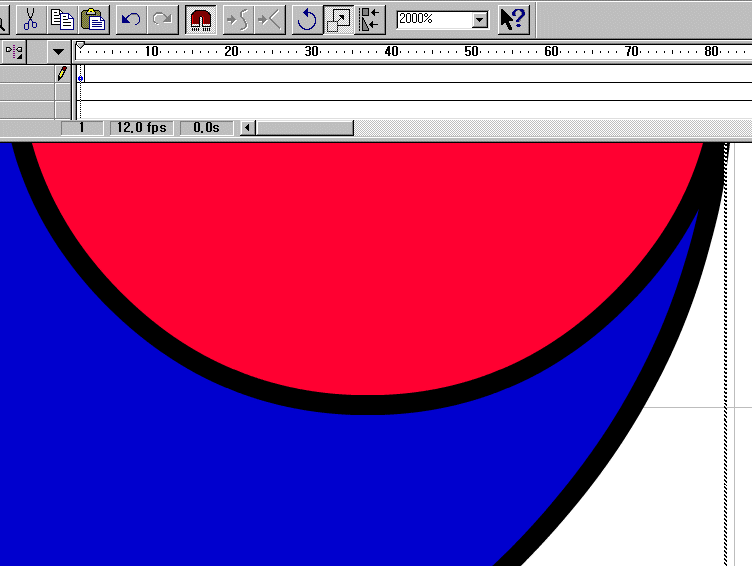Click the horizontal timeline scrollbar thumb
The width and height of the screenshot is (752, 566).
click(x=305, y=128)
